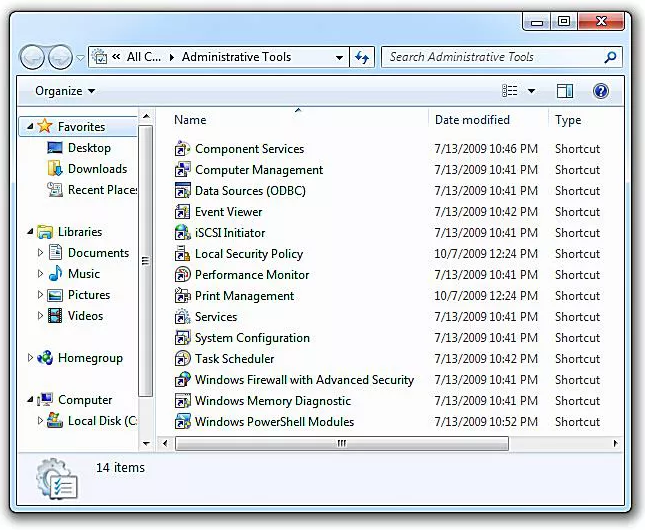Select the Services gear icon
The height and width of the screenshot is (530, 645).
click(x=182, y=316)
